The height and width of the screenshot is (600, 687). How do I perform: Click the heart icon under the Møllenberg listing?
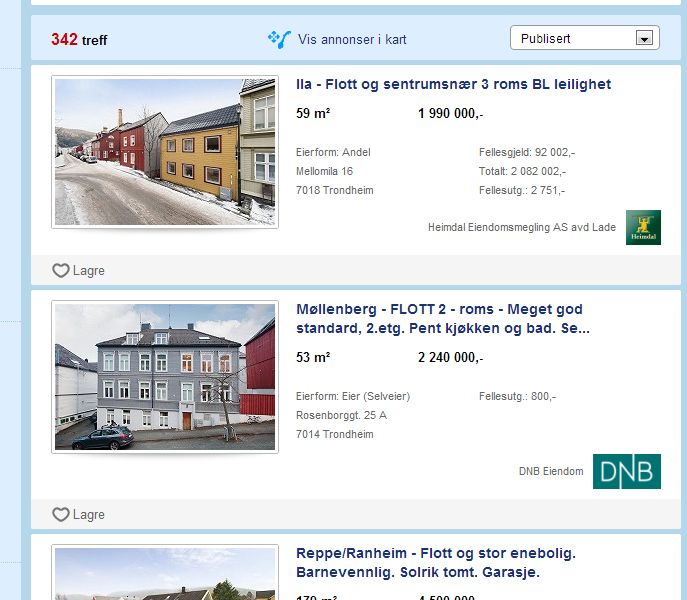point(61,514)
